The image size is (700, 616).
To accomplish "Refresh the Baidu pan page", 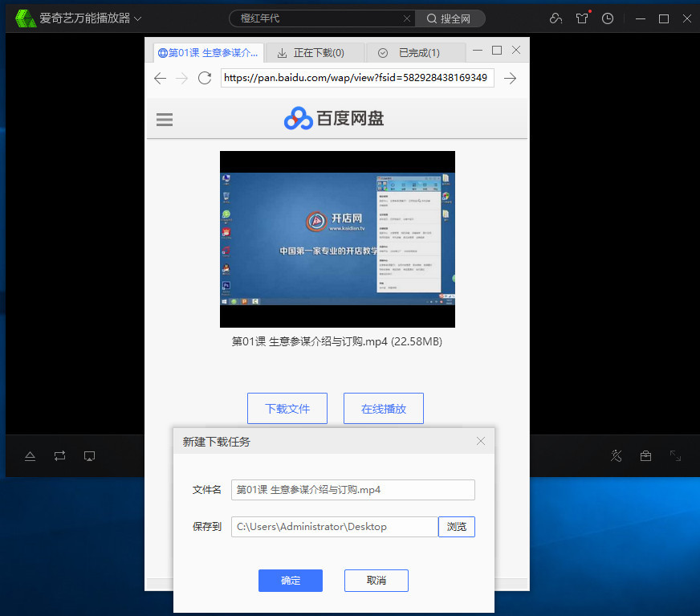I will tap(205, 78).
